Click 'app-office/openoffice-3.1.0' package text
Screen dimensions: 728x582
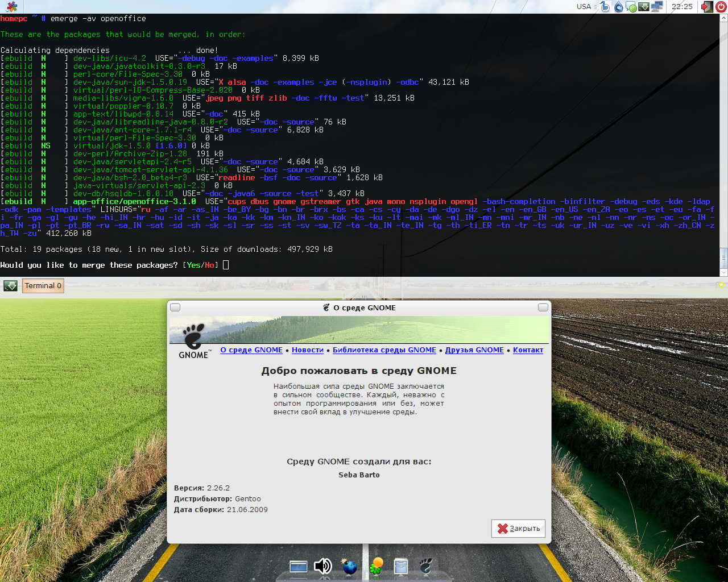[134, 201]
